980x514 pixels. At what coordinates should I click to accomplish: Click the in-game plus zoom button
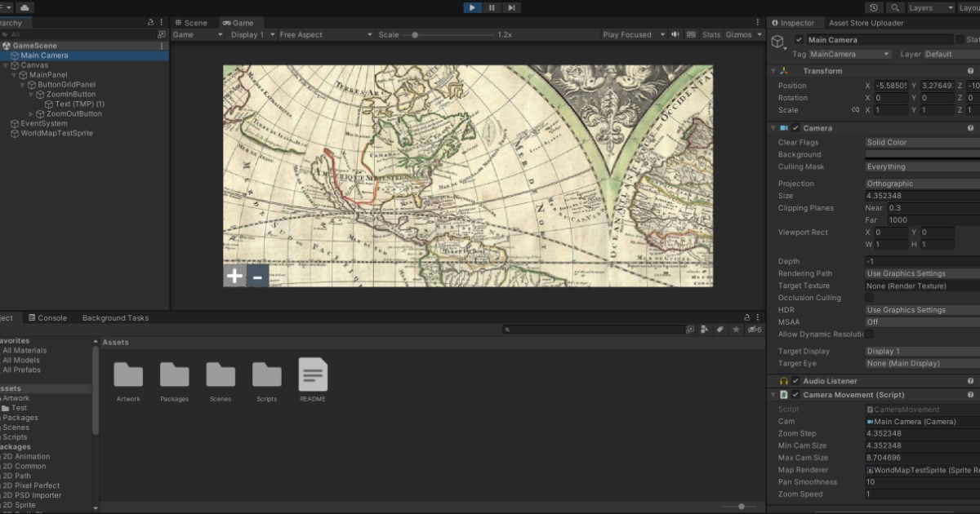coord(234,276)
